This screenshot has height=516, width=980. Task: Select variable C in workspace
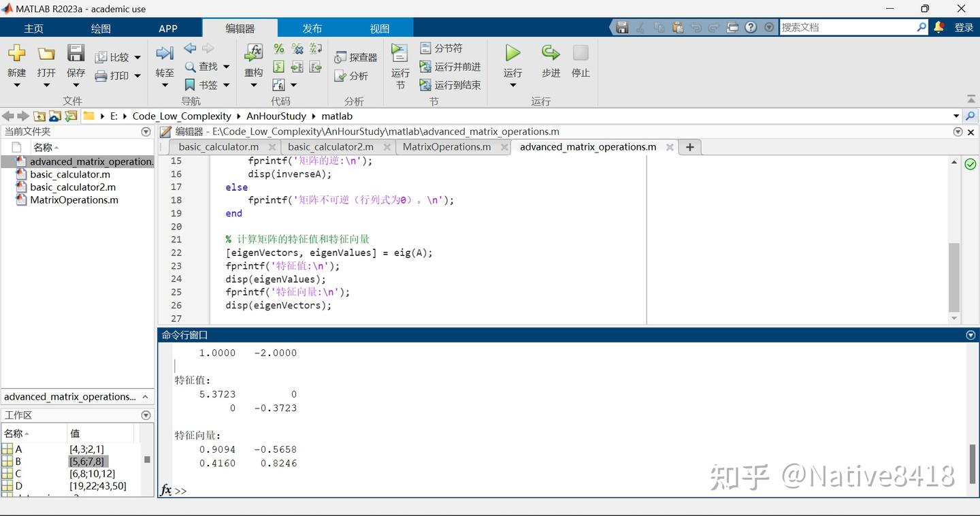pos(18,474)
